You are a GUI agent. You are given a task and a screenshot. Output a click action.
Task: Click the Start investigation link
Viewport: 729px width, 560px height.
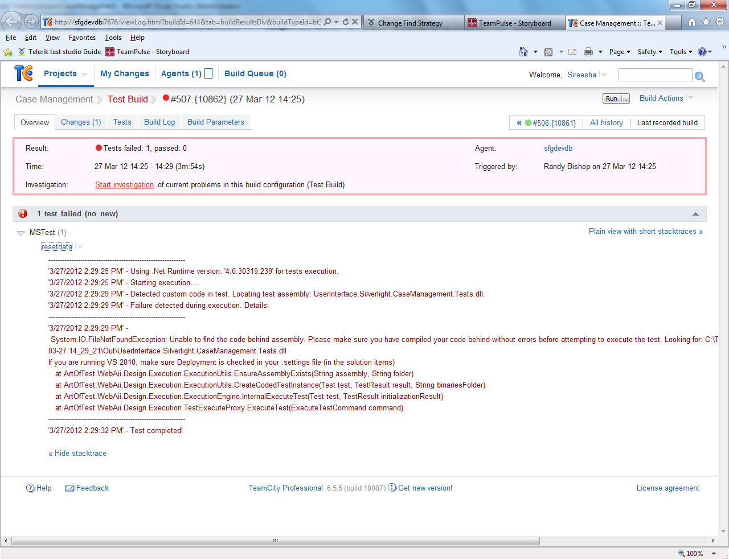click(124, 185)
